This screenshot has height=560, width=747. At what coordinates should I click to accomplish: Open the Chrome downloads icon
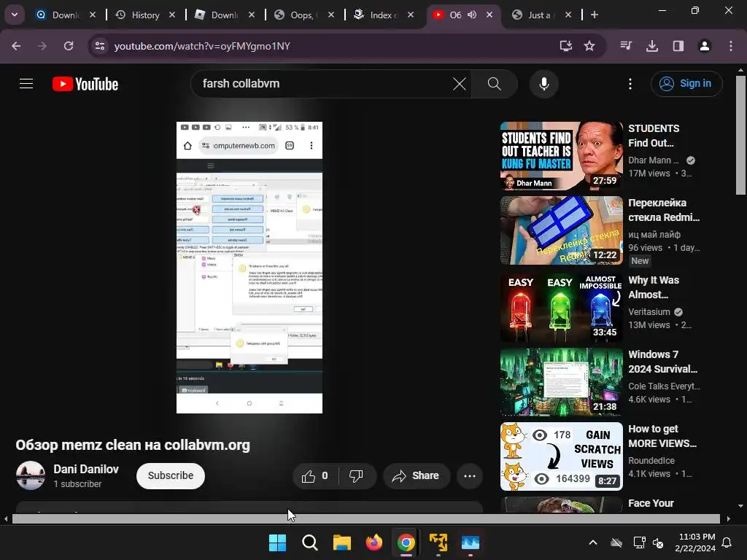(x=652, y=46)
